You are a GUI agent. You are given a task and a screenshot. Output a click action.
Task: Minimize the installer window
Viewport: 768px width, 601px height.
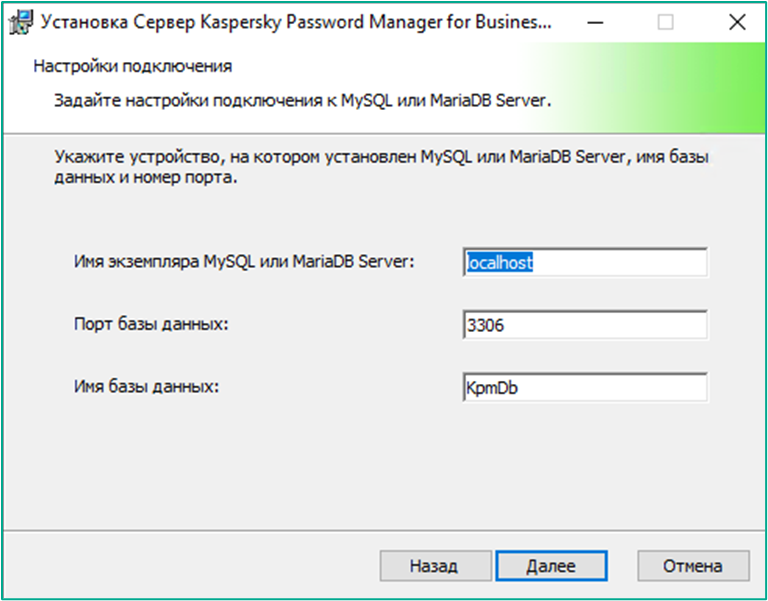click(595, 22)
